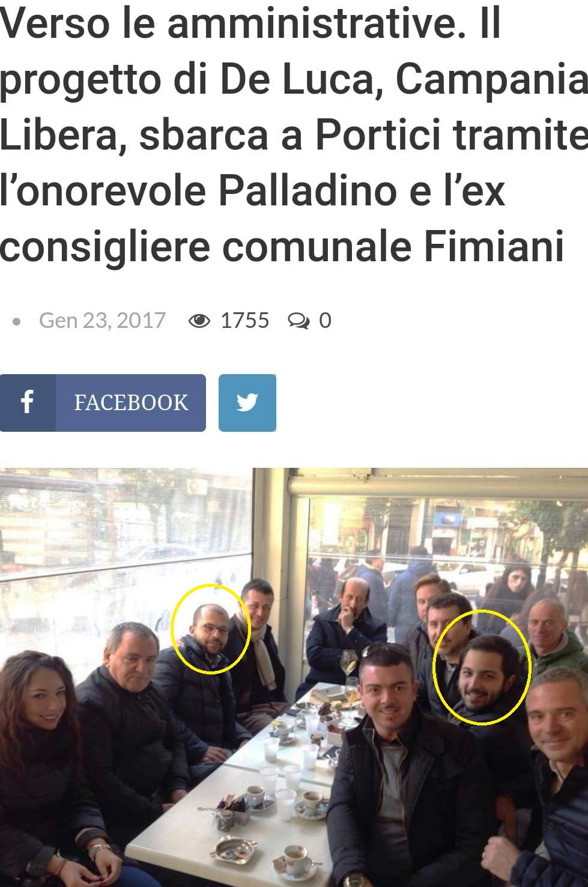This screenshot has width=588, height=887.
Task: Click the bullet dot before the date
Action: (x=17, y=322)
